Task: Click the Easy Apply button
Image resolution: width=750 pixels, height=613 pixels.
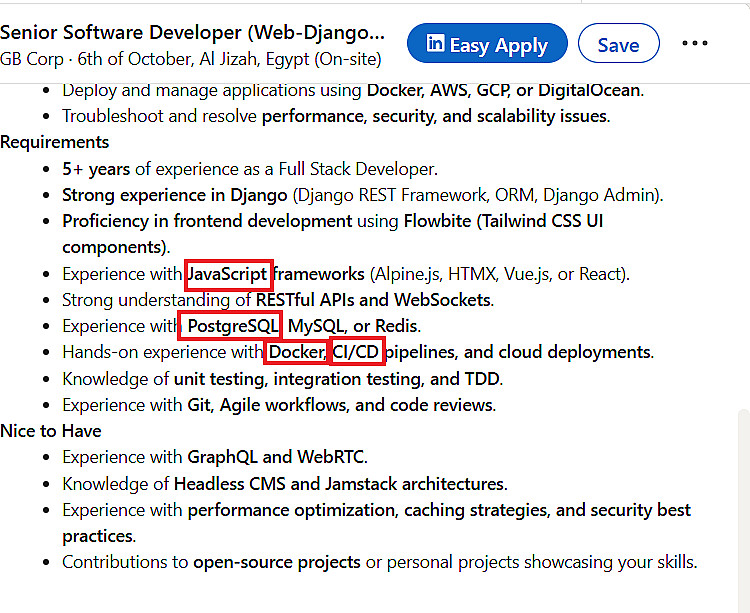Action: [487, 44]
